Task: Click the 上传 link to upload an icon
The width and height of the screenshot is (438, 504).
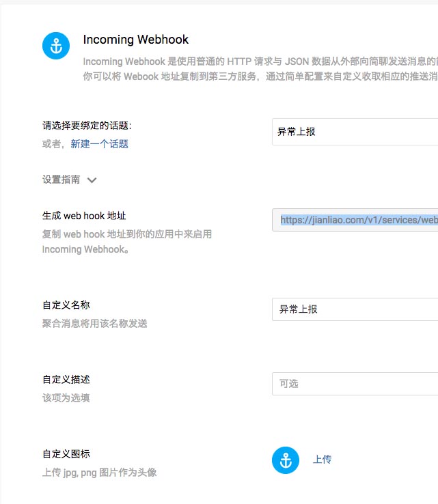Action: [x=322, y=460]
